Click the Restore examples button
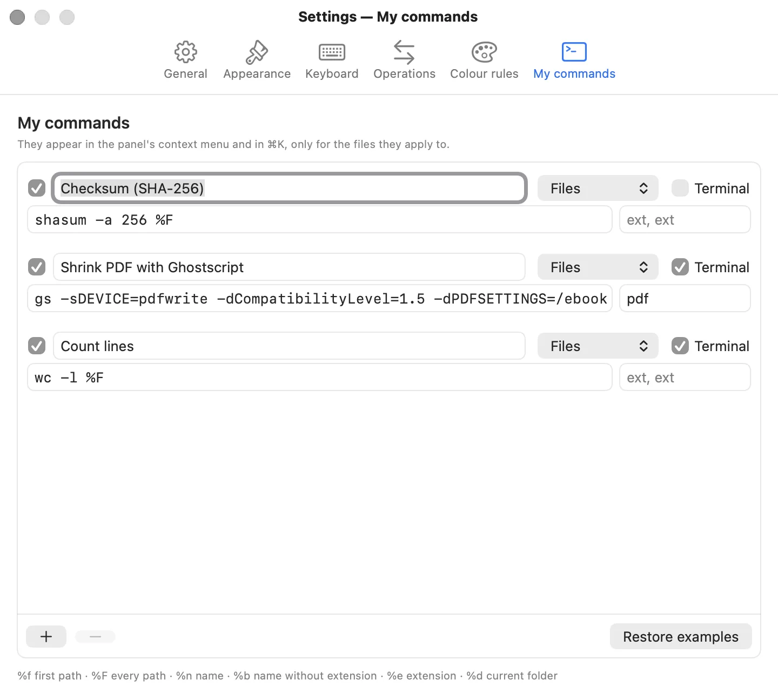Viewport: 778px width, 700px height. click(681, 637)
